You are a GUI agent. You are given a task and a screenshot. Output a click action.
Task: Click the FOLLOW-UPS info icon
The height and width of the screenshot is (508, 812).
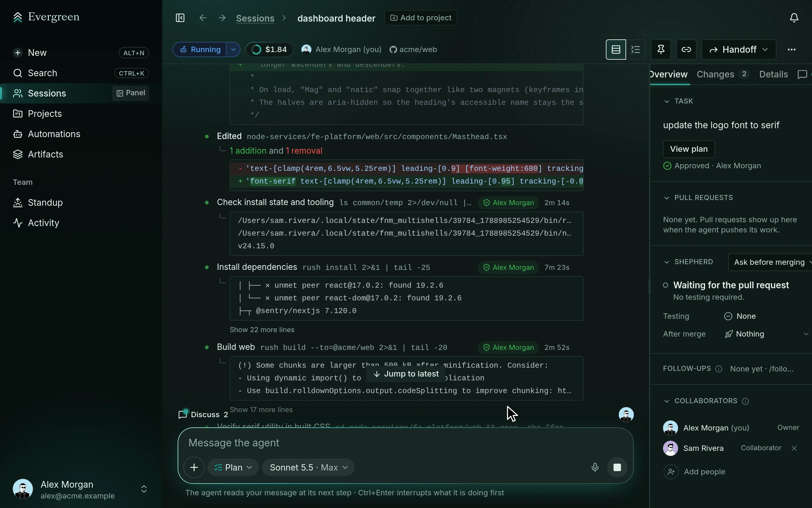coord(719,369)
